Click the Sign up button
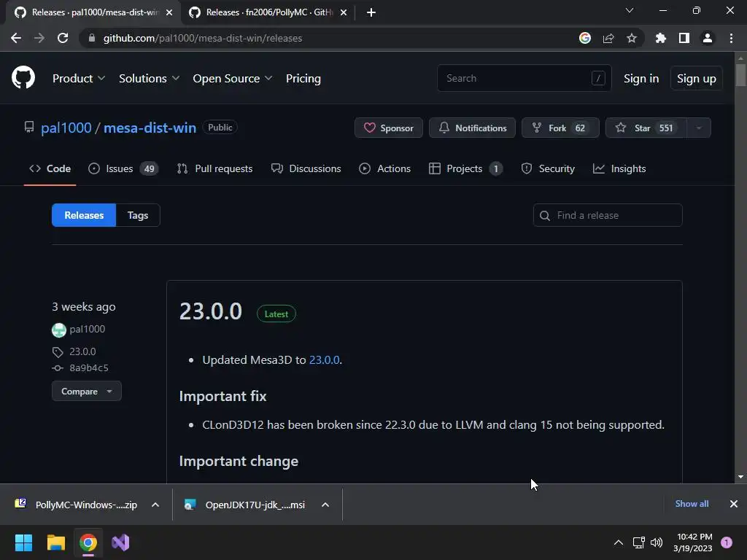Screen dimensions: 747x560 [696, 78]
